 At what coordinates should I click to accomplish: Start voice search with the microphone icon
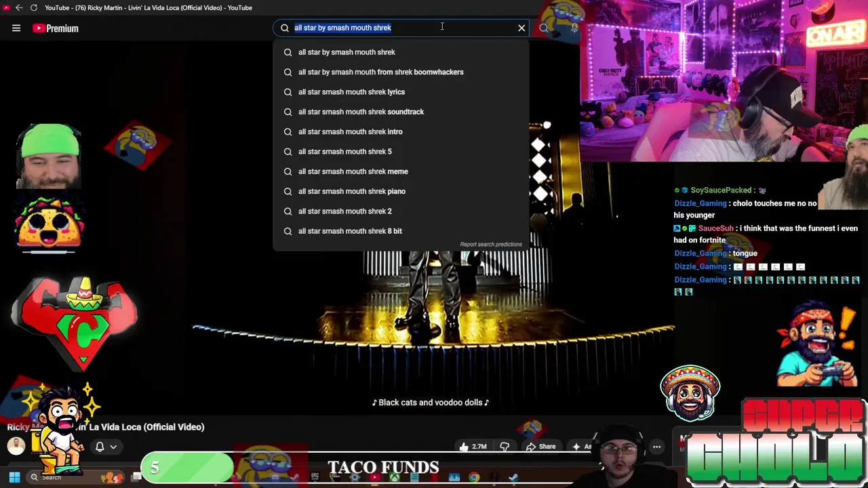574,28
